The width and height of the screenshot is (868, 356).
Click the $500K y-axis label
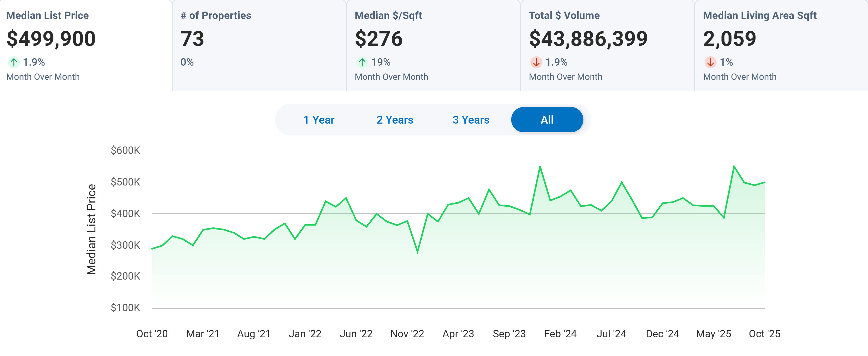[125, 182]
